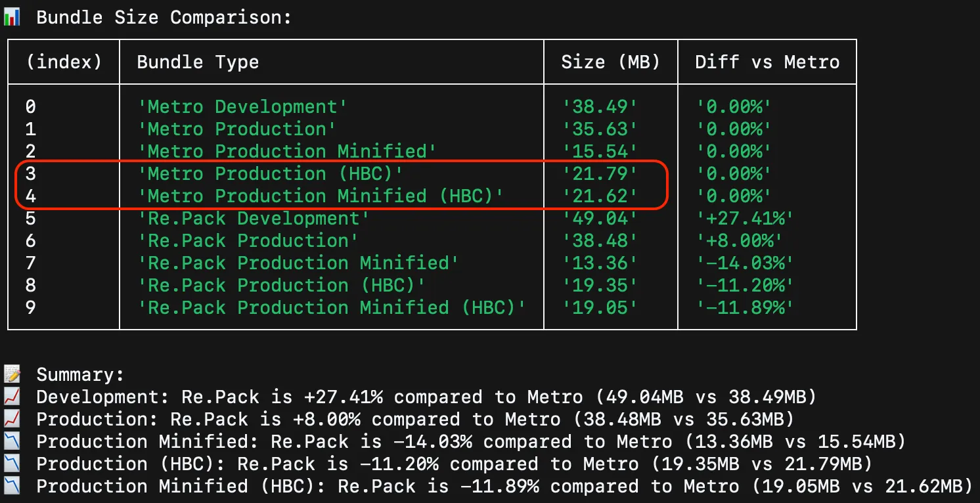Click the summary line 'Production: Re.Pack is +8.00%'

pyautogui.click(x=415, y=420)
